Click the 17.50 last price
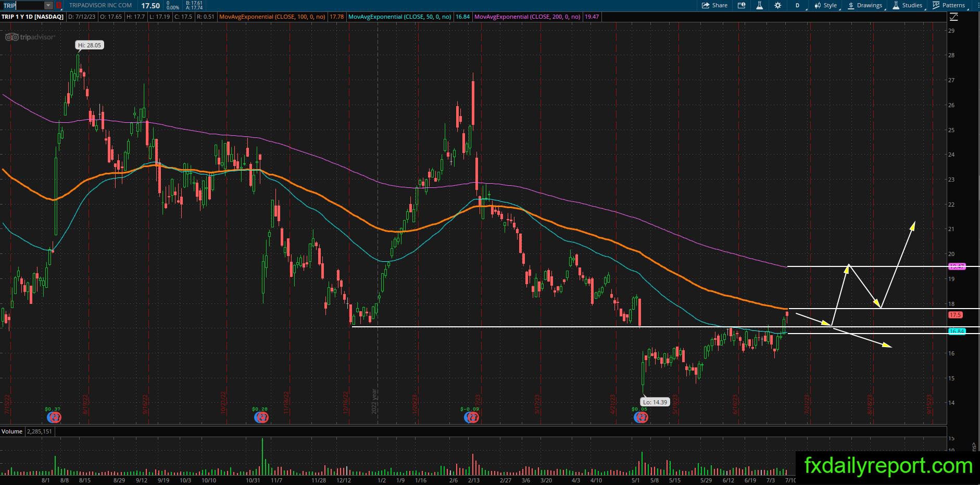Image resolution: width=980 pixels, height=485 pixels. (150, 5)
